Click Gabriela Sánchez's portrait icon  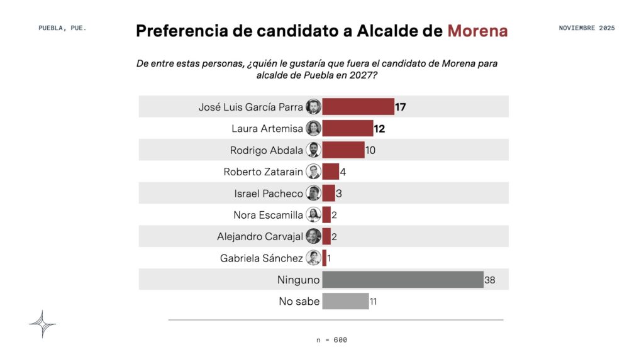tap(313, 258)
